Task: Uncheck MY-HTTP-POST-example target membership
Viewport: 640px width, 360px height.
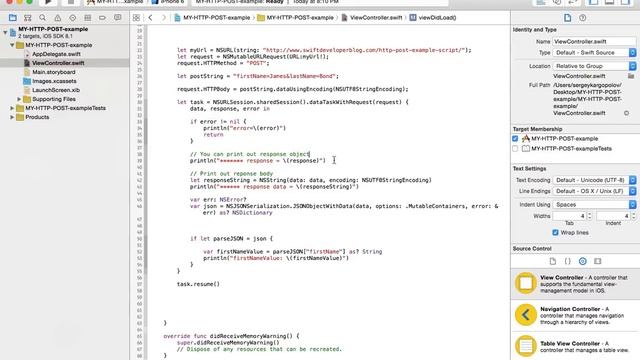Action: (515, 139)
